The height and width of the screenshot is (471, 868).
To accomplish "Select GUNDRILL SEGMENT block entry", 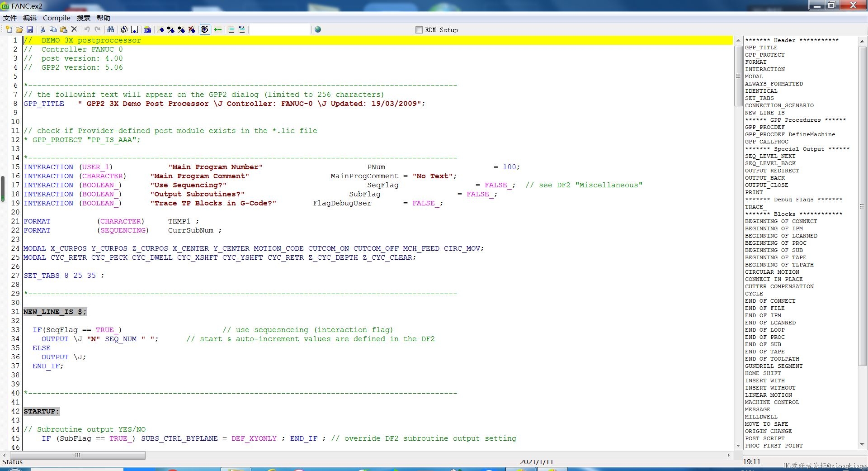I will 774,366.
